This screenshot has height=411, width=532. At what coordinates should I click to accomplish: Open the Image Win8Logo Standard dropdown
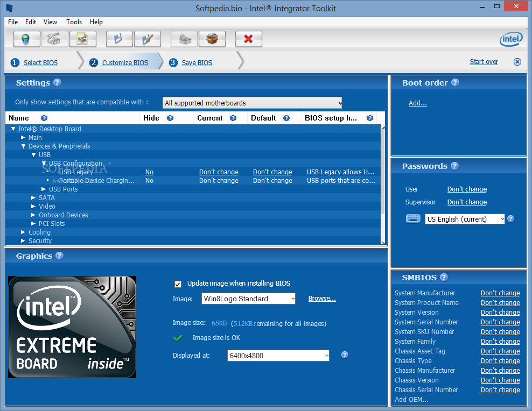[248, 299]
